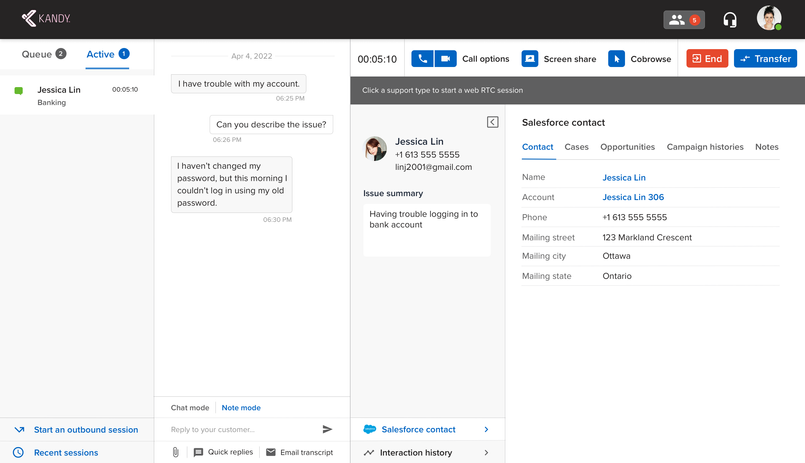Click the Recent sessions clock icon
This screenshot has height=463, width=805.
tap(18, 452)
